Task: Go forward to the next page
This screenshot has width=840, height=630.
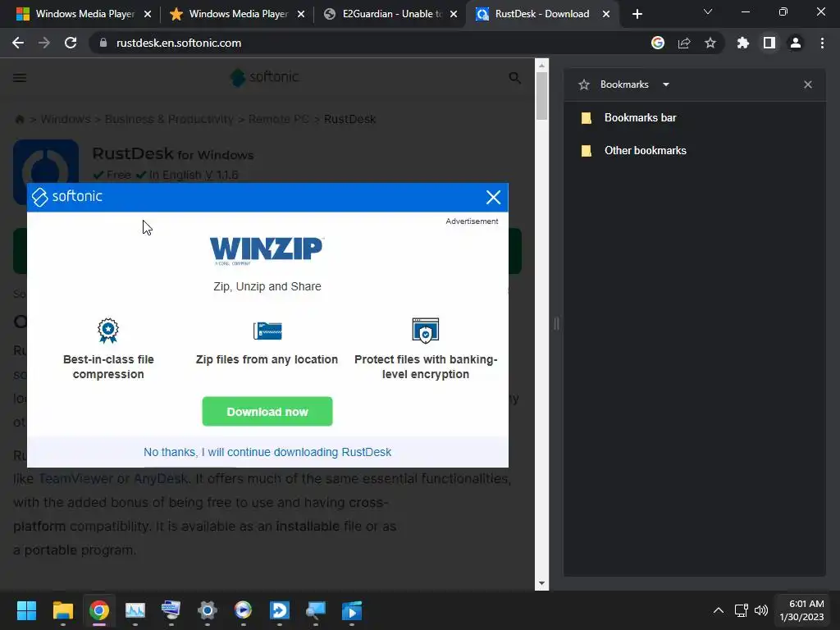Action: tap(44, 43)
